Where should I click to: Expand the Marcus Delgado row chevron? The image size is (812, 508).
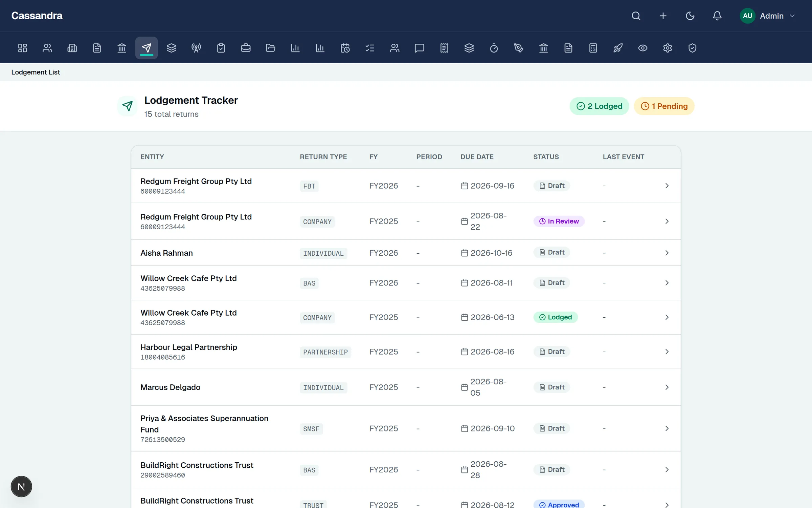coord(667,387)
